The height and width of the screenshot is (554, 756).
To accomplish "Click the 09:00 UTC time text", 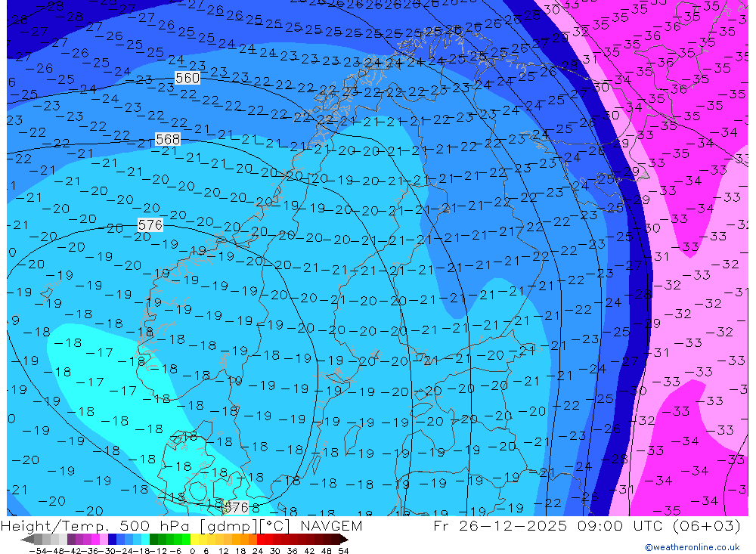I will click(x=621, y=525).
